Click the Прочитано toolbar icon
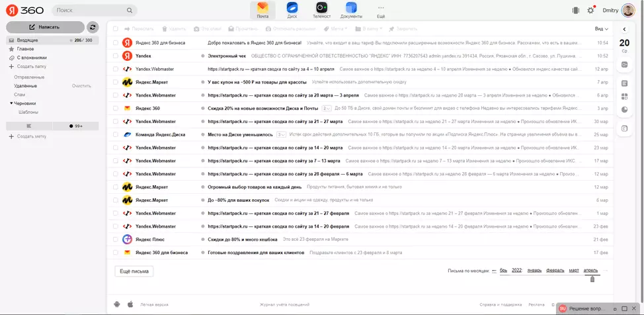 231,28
